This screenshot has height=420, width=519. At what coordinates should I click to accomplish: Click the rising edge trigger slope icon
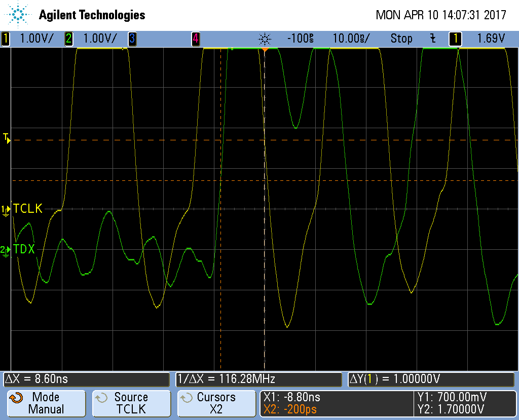(432, 39)
